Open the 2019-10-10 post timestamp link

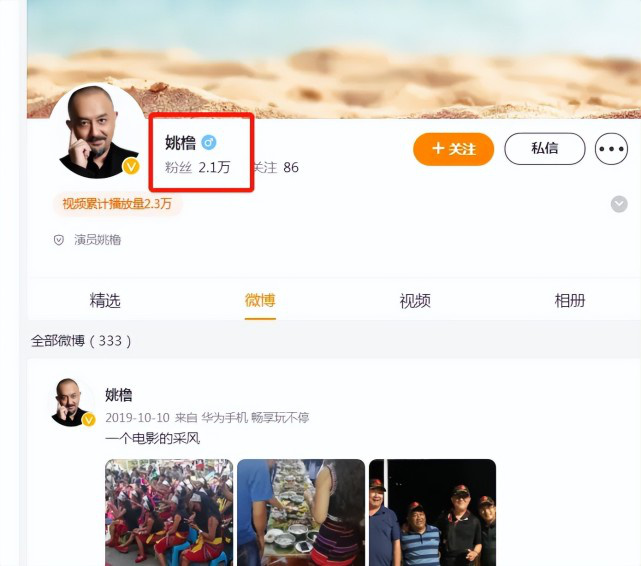click(x=137, y=418)
